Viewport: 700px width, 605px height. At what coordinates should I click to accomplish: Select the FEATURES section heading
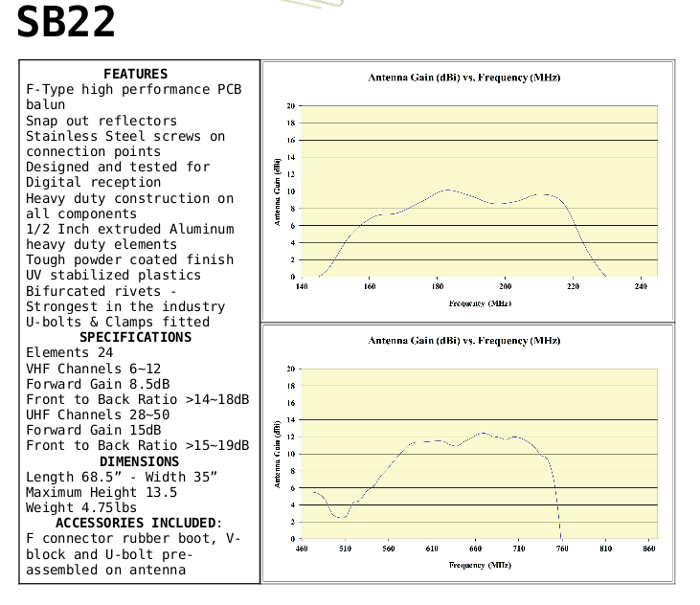pos(135,74)
